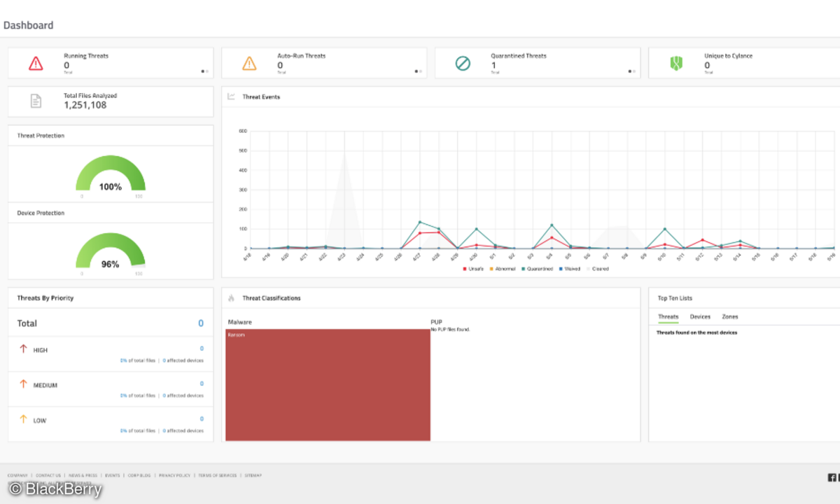This screenshot has height=504, width=840.
Task: Click the MEDIUM priority label
Action: (45, 385)
